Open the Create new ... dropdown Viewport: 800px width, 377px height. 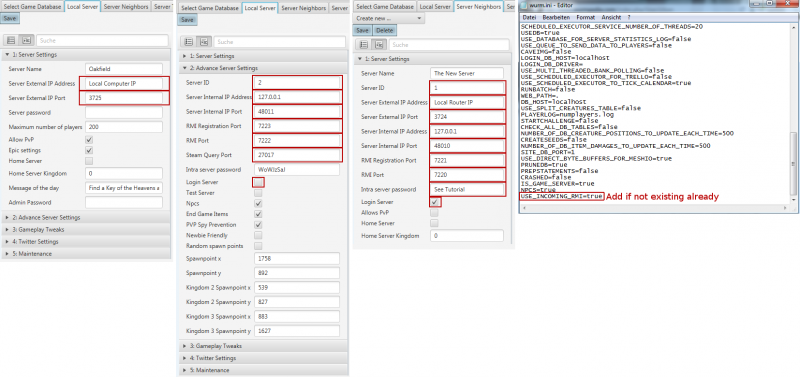point(389,18)
